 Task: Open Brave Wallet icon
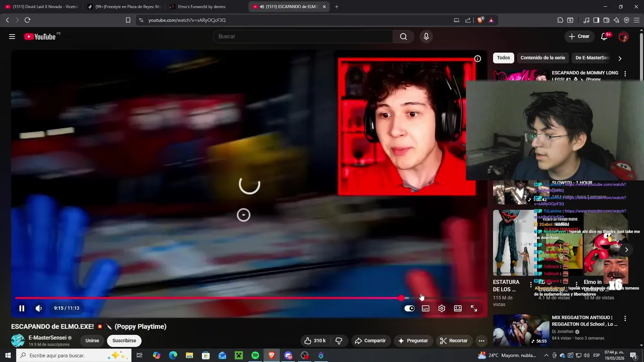pyautogui.click(x=606, y=20)
